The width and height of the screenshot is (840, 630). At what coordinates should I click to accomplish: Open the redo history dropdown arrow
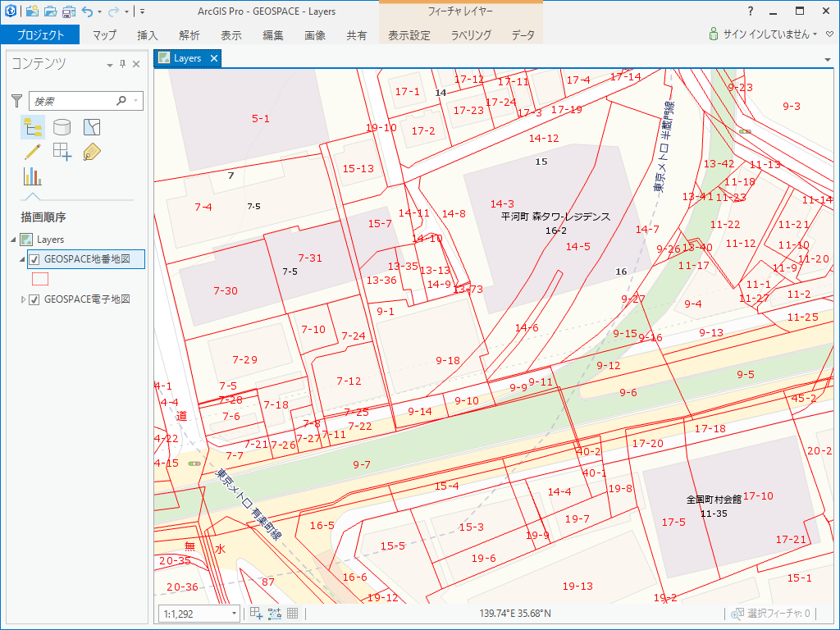(x=126, y=11)
